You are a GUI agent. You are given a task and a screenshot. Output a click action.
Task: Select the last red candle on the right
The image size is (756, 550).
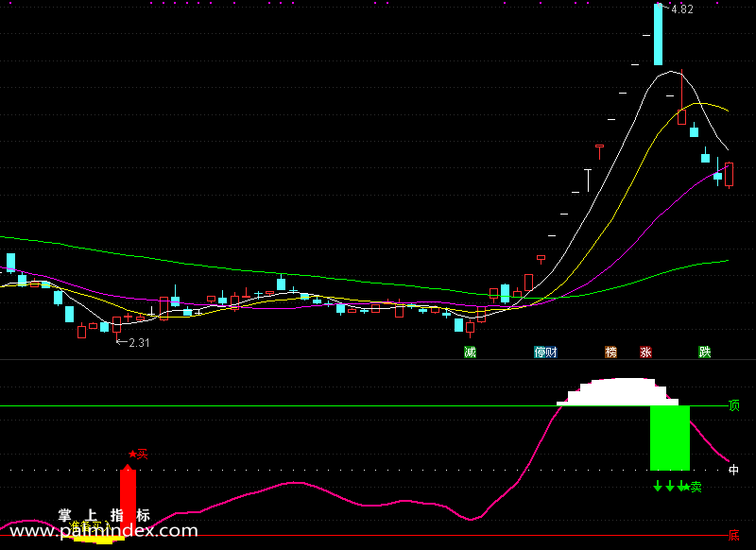[x=729, y=175]
